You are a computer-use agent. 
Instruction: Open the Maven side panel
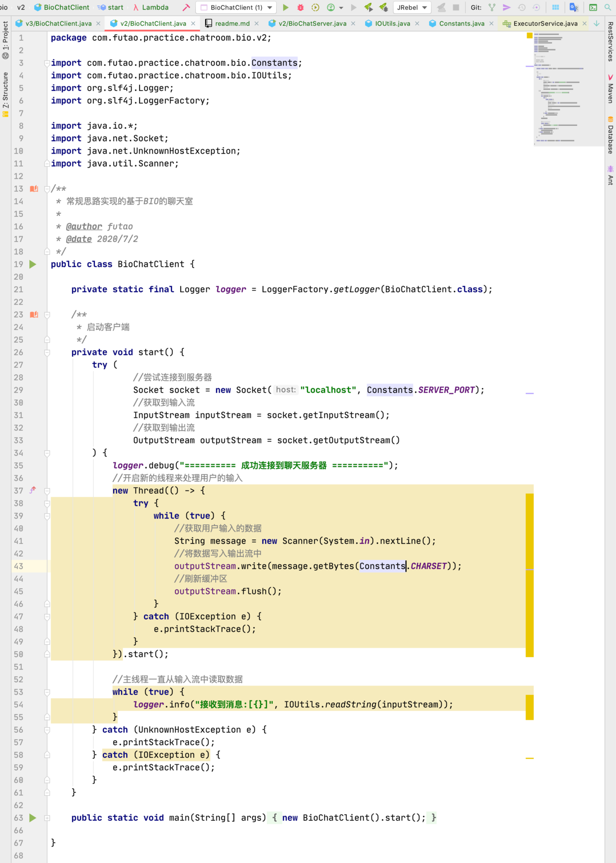coord(611,88)
